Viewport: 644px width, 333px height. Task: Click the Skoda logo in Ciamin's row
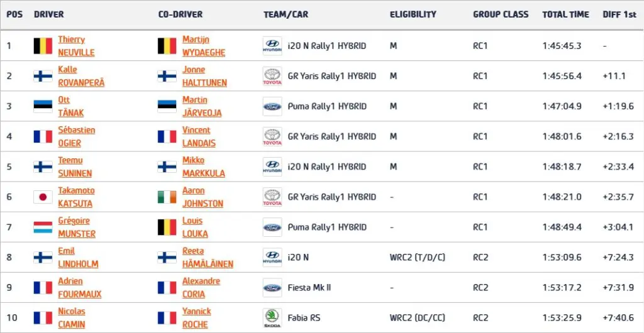pos(272,318)
